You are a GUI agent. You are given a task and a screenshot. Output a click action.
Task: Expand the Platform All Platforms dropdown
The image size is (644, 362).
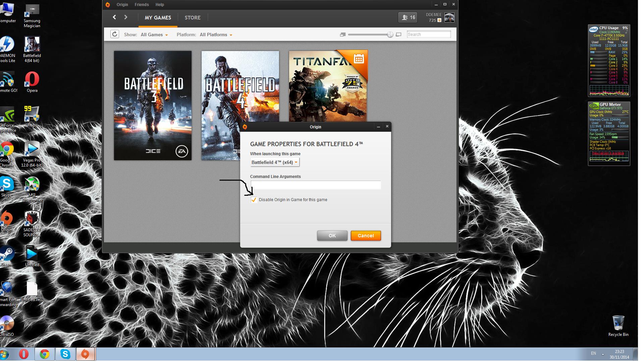(x=216, y=35)
